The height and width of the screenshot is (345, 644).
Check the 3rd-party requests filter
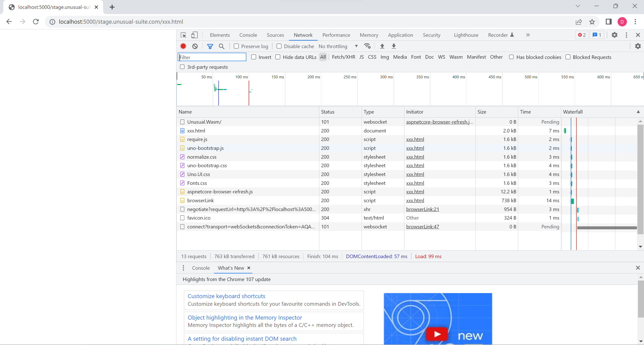182,67
